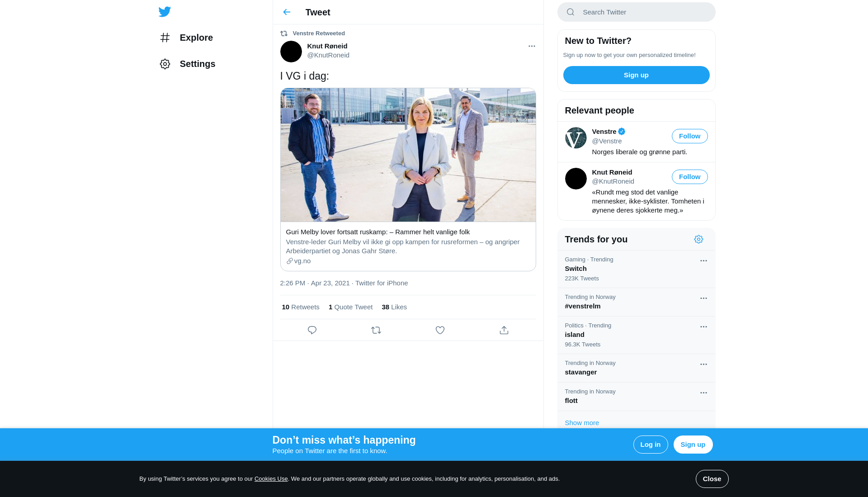The width and height of the screenshot is (868, 497).
Task: Click the search magnifier icon
Action: click(571, 12)
